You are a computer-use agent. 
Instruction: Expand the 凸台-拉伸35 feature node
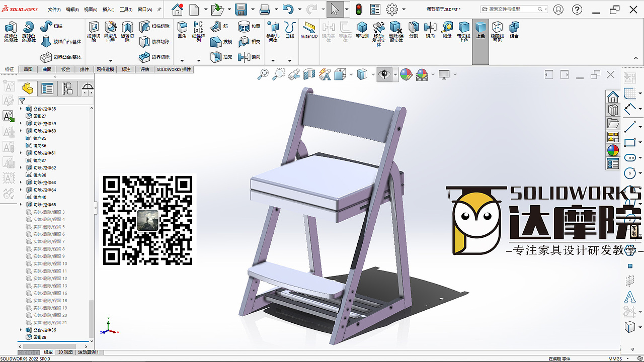tap(21, 109)
